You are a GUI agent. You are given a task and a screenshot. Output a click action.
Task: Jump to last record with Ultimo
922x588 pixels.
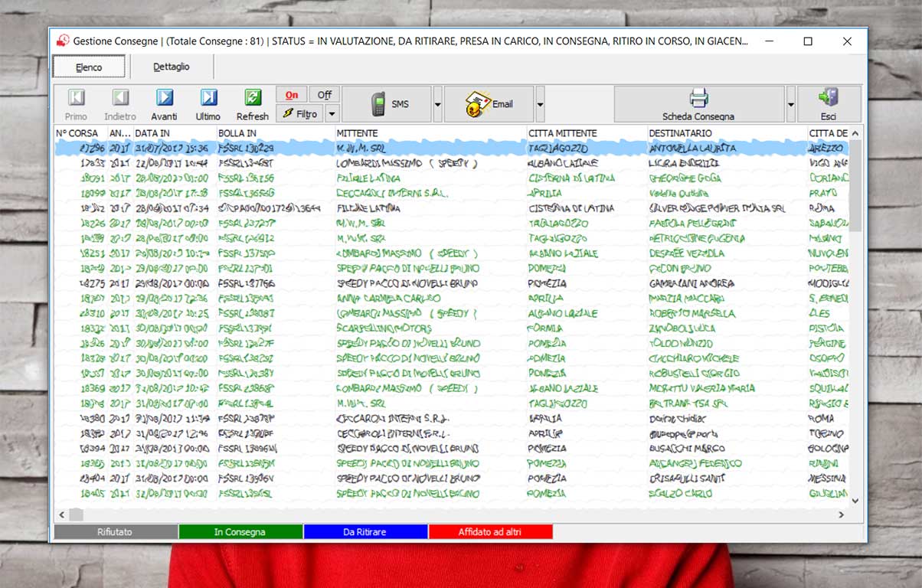click(208, 104)
